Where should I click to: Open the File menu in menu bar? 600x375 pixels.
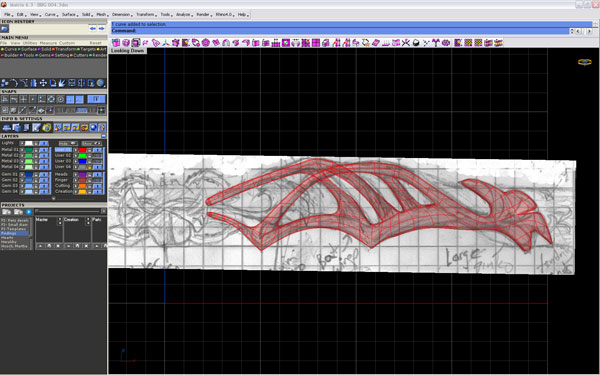point(7,15)
